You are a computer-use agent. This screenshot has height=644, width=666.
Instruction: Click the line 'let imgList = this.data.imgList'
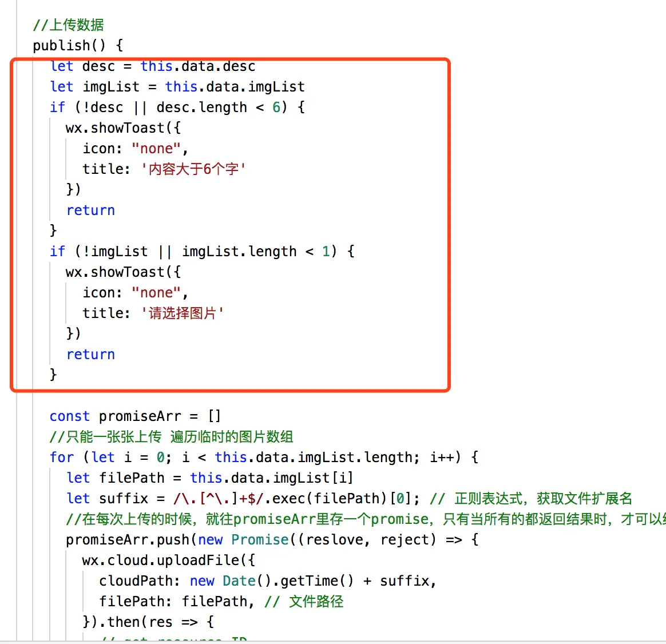tap(177, 86)
